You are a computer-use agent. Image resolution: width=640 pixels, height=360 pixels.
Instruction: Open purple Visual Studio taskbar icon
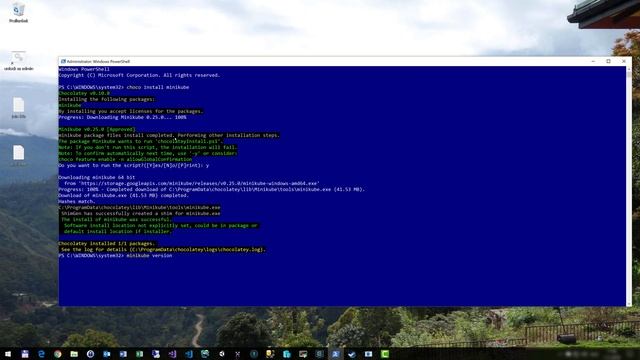click(x=172, y=354)
